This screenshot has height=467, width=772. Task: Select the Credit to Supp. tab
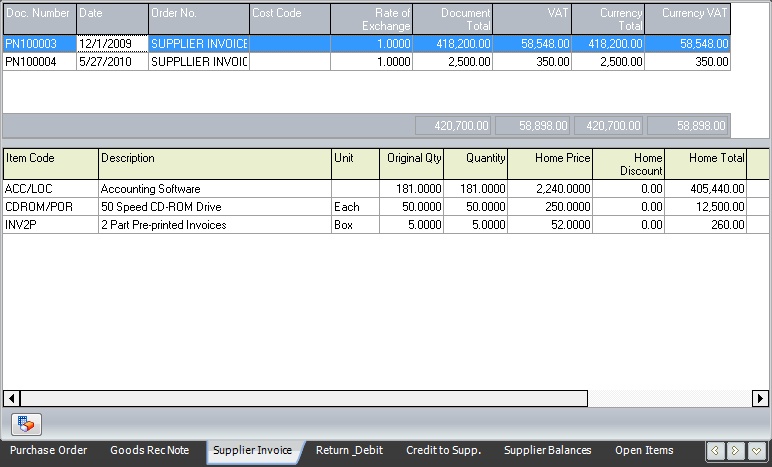coord(443,451)
